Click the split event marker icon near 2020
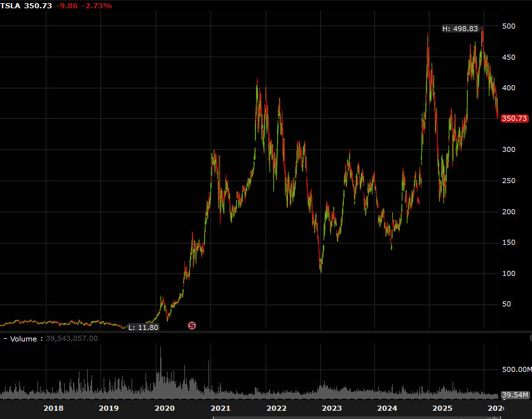Image resolution: width=532 pixels, height=419 pixels. (191, 326)
